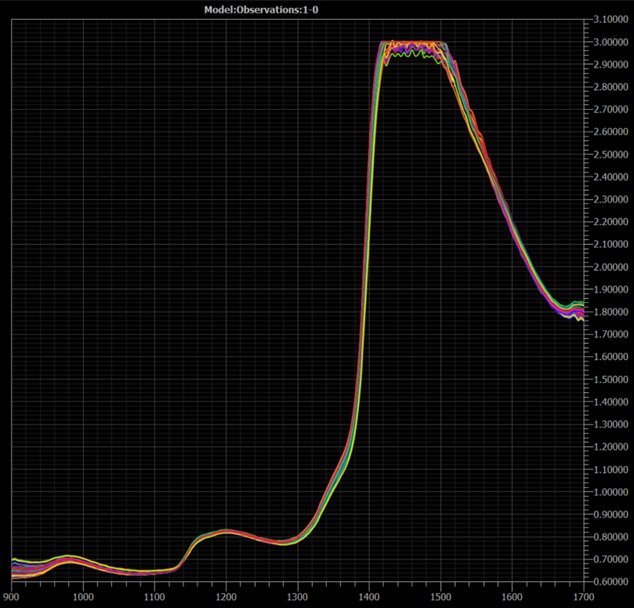Click the 1.00000 y-axis label
Viewport: 634px width, 608px height.
point(610,492)
